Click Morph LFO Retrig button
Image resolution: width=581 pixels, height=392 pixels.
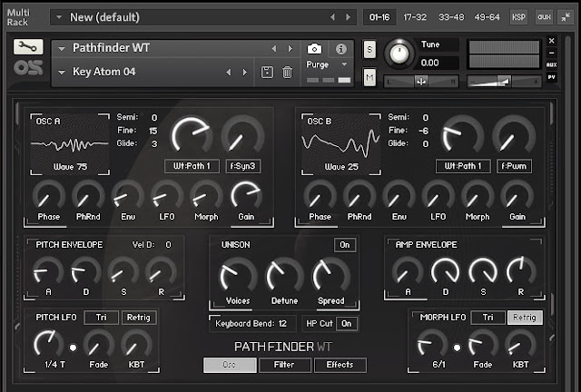click(525, 318)
